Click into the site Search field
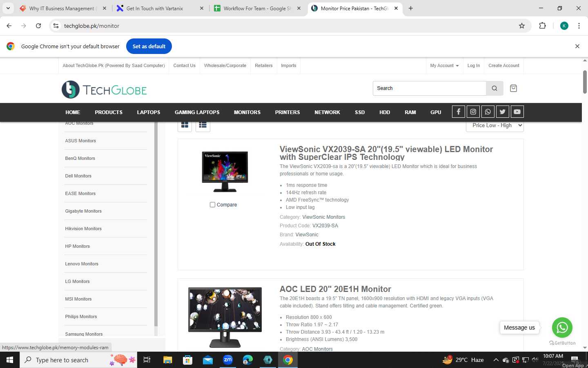The height and width of the screenshot is (368, 588). (429, 88)
